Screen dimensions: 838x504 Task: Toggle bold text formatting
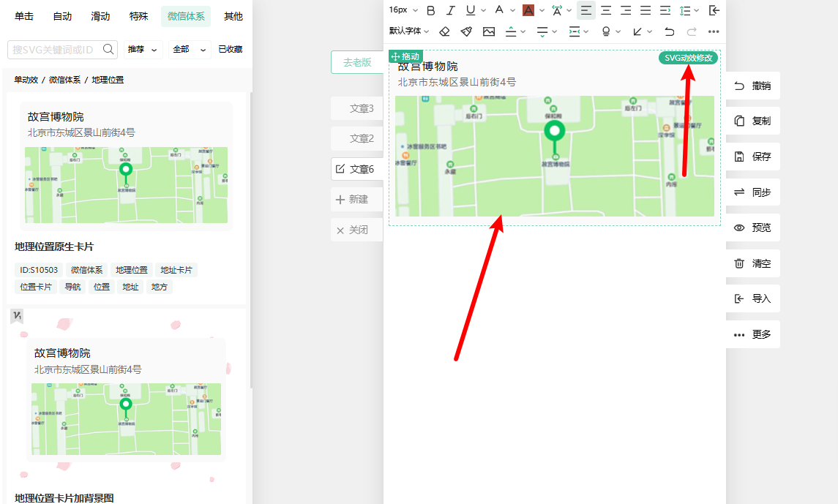click(430, 10)
